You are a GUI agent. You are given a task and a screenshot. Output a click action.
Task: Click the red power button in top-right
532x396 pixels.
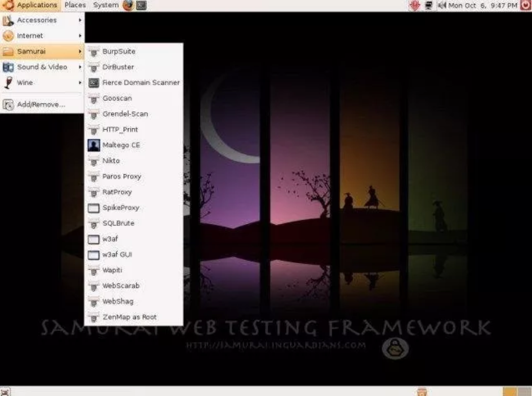point(525,5)
